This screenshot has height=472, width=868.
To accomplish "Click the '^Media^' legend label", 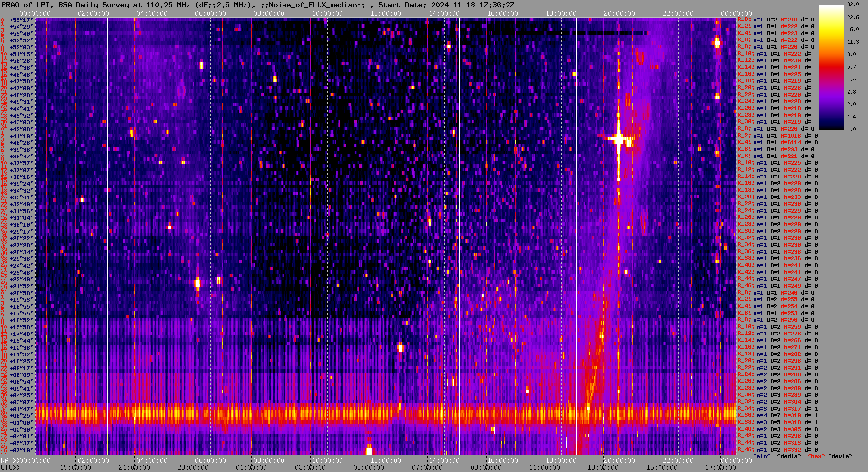I will pyautogui.click(x=789, y=456).
